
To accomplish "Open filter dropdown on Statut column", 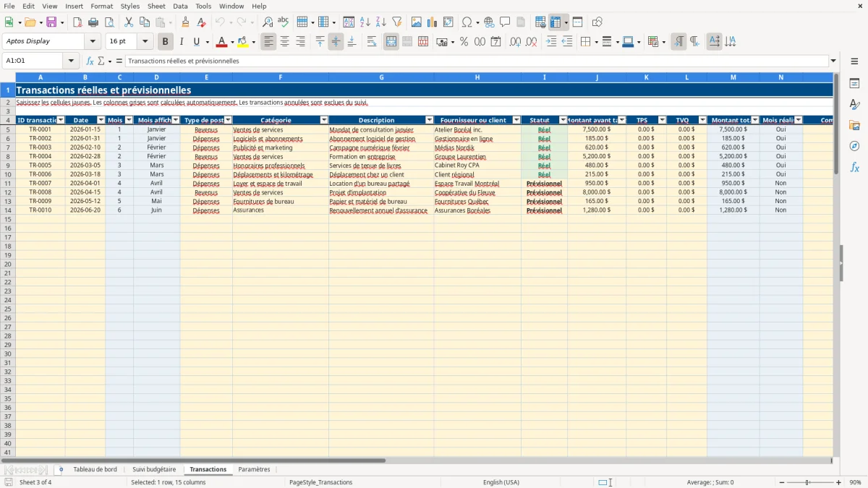I will (563, 120).
